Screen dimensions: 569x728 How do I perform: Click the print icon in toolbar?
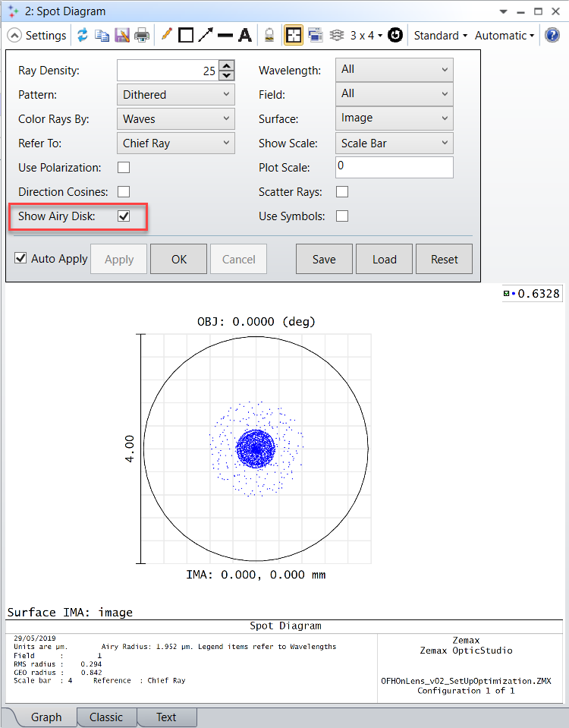coord(142,35)
